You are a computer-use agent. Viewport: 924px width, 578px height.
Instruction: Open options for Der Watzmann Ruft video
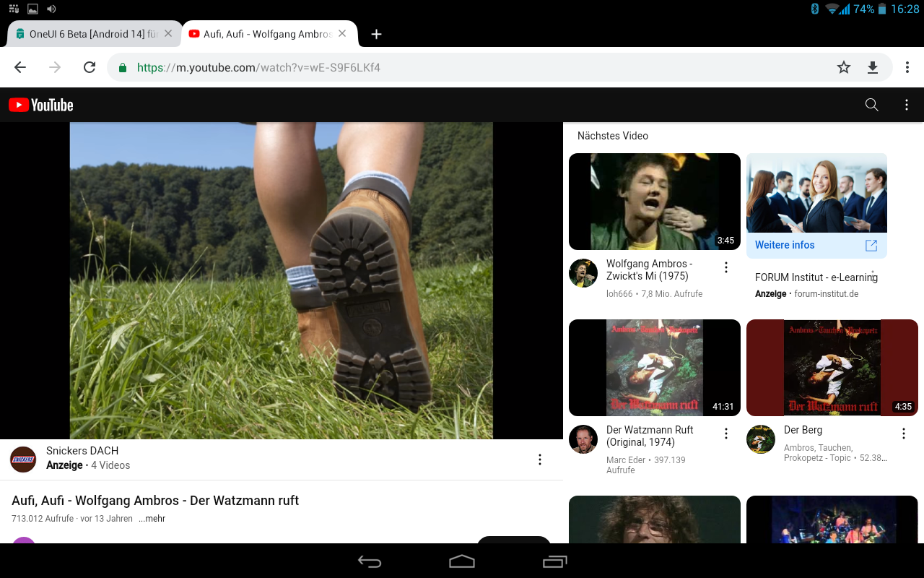(726, 433)
